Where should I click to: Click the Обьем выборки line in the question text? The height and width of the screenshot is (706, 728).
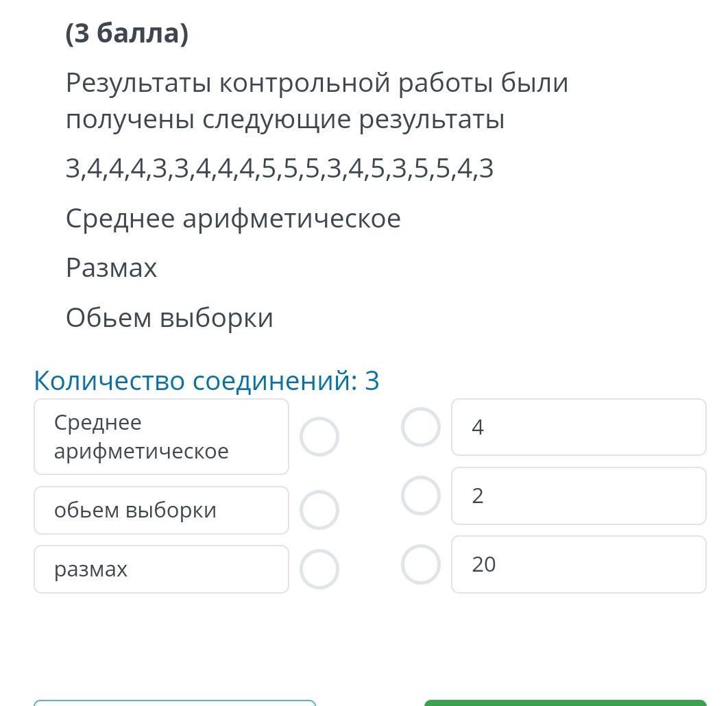click(x=169, y=318)
